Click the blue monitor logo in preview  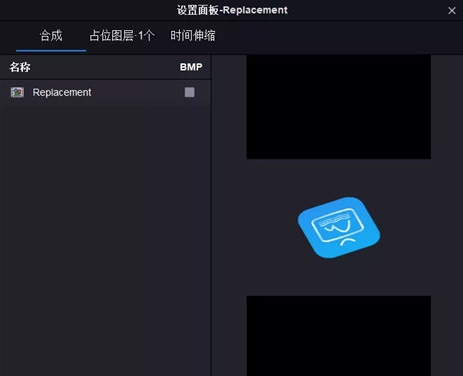pyautogui.click(x=339, y=228)
